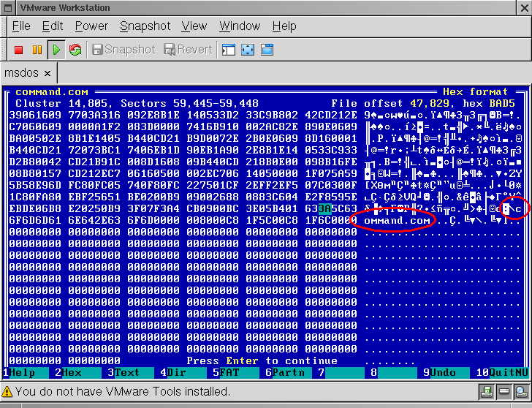Open the Snapshot menu
Viewport: 532px width, 408px height.
(145, 26)
